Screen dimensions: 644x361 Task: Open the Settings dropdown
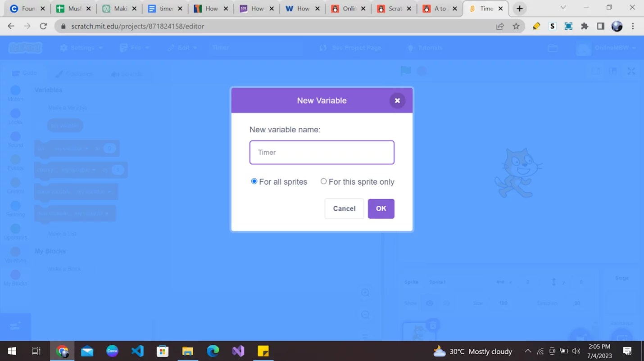[x=81, y=47]
